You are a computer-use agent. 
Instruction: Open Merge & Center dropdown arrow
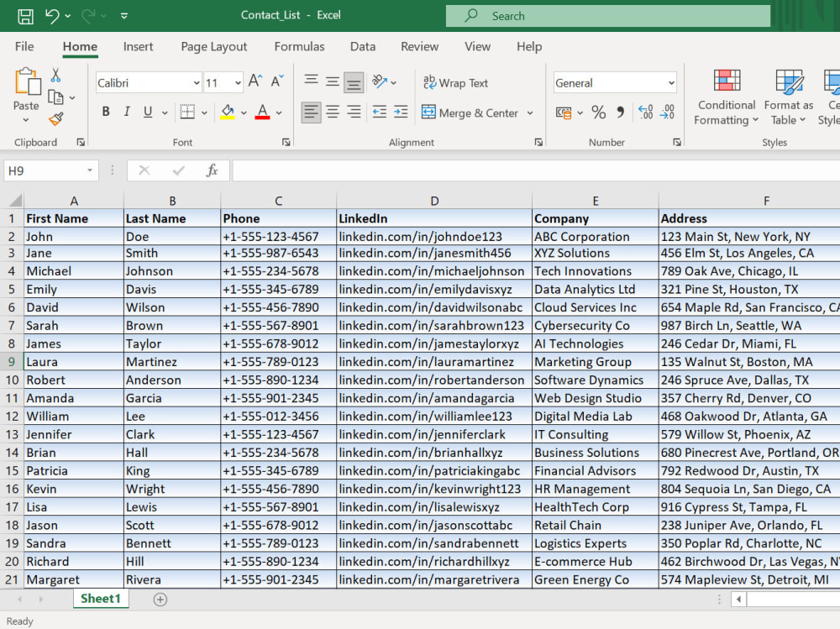[530, 113]
